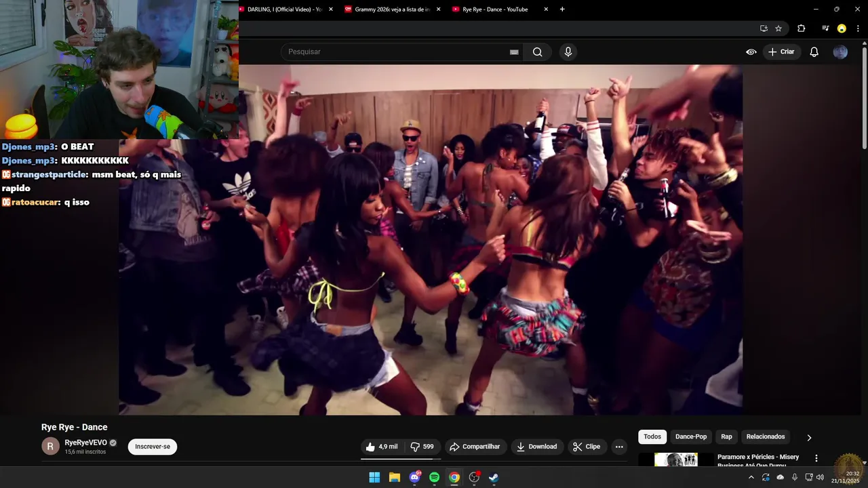Open the Windows Start menu
This screenshot has width=868, height=488.
[374, 477]
